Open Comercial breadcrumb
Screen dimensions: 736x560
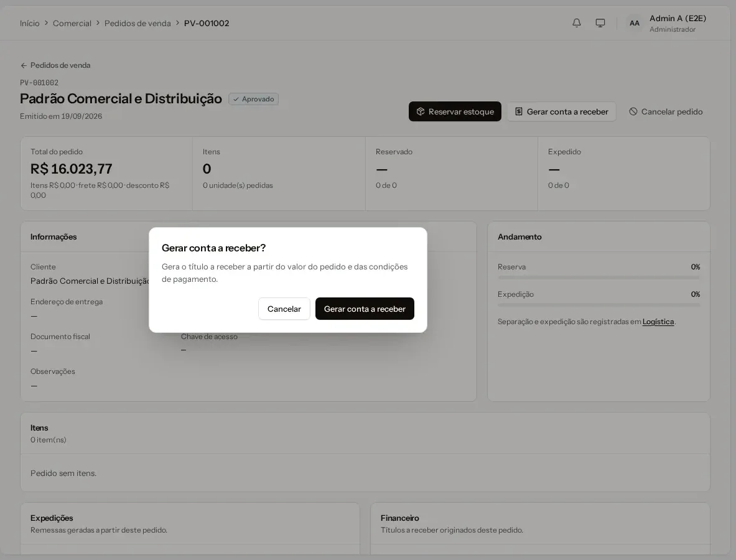[72, 24]
